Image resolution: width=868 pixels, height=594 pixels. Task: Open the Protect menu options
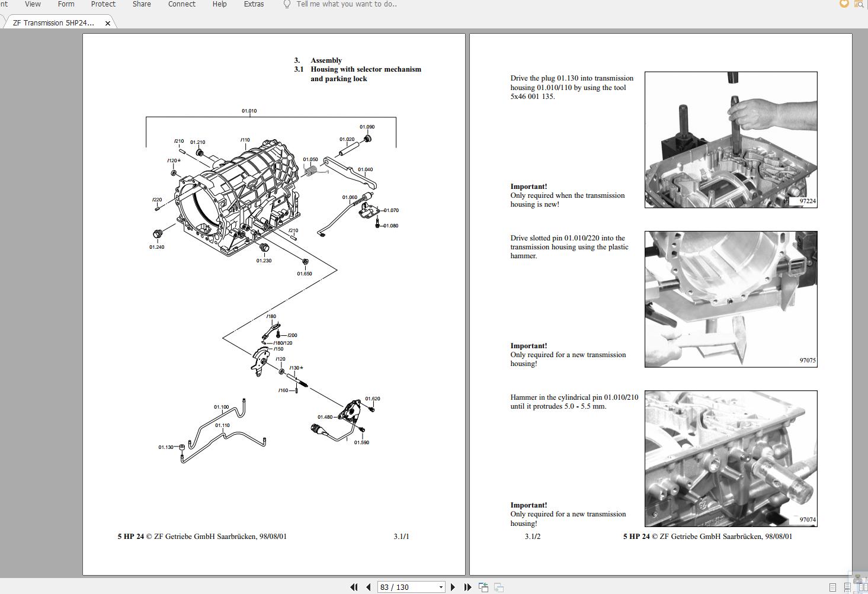[x=103, y=4]
